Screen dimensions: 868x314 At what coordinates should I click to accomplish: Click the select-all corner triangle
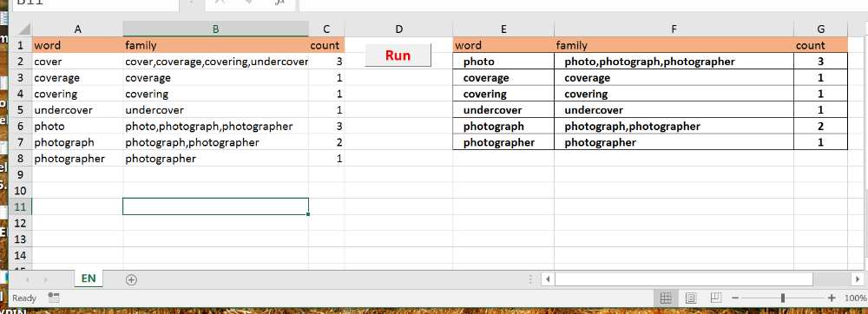[x=23, y=29]
